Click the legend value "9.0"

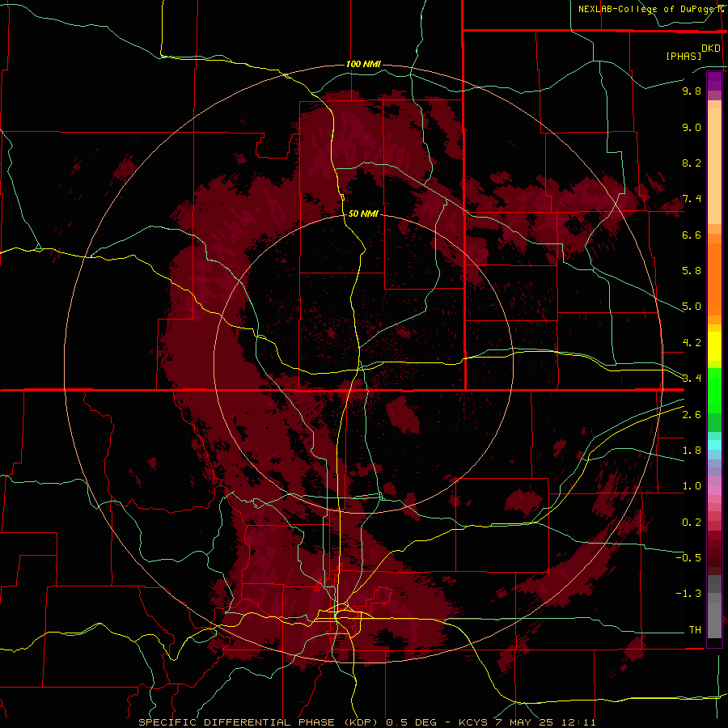point(692,127)
